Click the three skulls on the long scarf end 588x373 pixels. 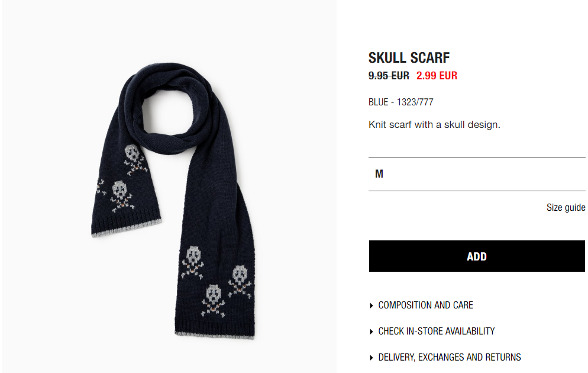217,281
